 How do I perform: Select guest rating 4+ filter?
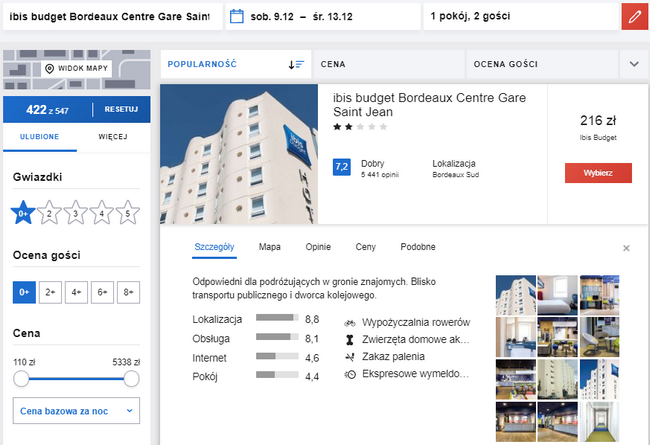pyautogui.click(x=76, y=292)
